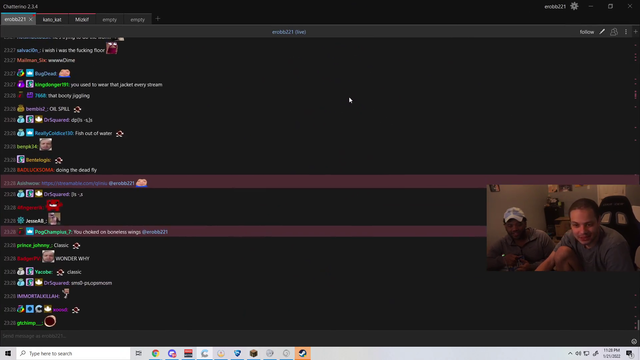The width and height of the screenshot is (640, 360).
Task: Click username ReallyColdIce130
Action: pos(54,133)
